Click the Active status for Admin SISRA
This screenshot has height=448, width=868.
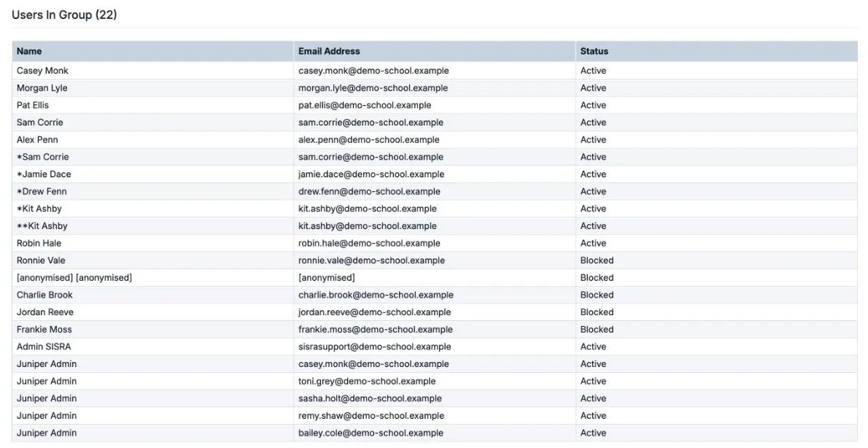tap(593, 347)
